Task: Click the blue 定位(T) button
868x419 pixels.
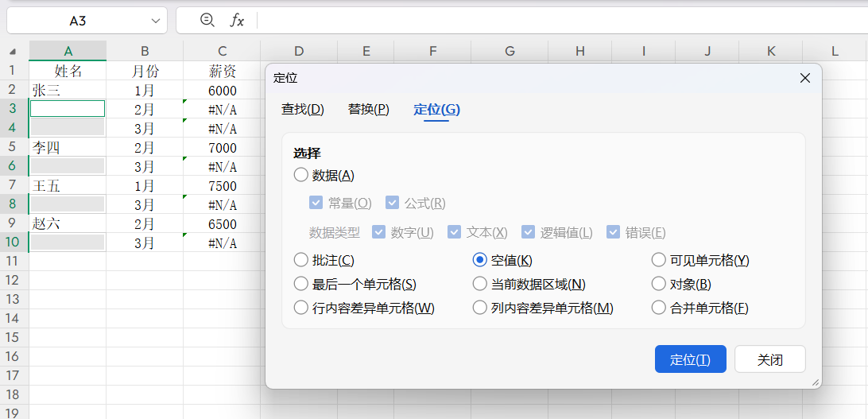Action: pos(690,359)
